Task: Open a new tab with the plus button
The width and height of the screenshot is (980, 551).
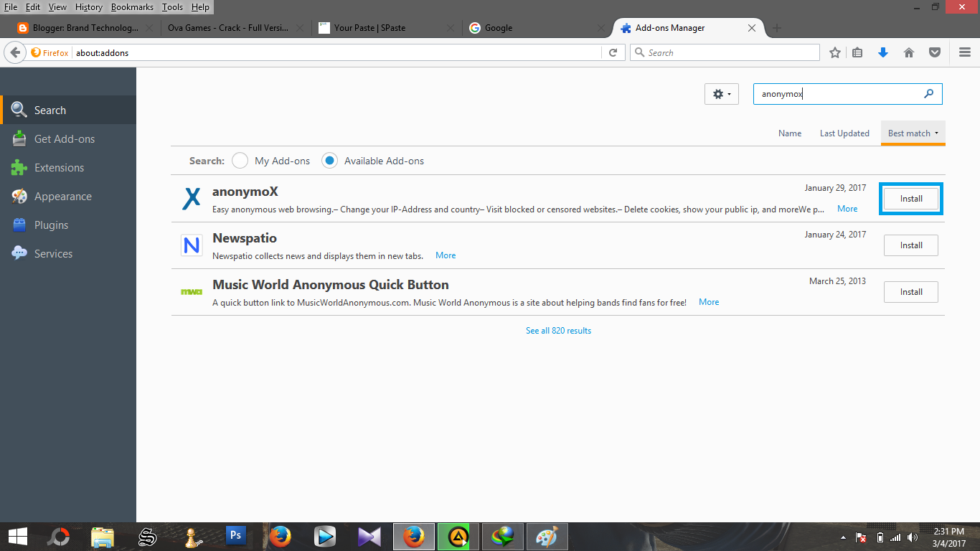Action: [x=776, y=28]
